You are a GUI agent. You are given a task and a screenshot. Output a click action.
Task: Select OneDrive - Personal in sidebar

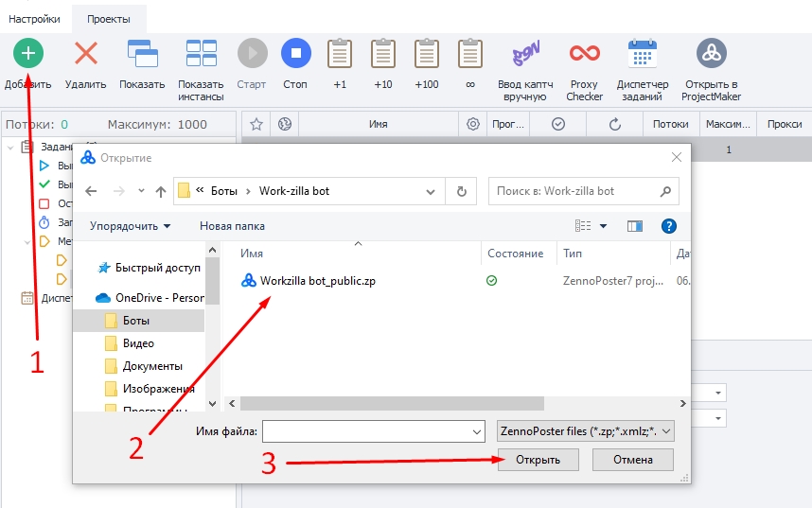pyautogui.click(x=150, y=298)
